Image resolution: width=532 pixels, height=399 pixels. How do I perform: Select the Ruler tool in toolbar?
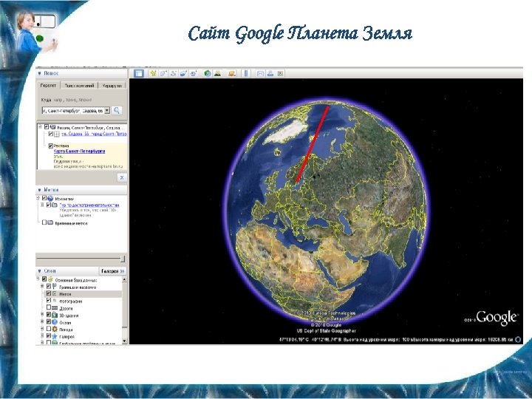click(x=246, y=73)
